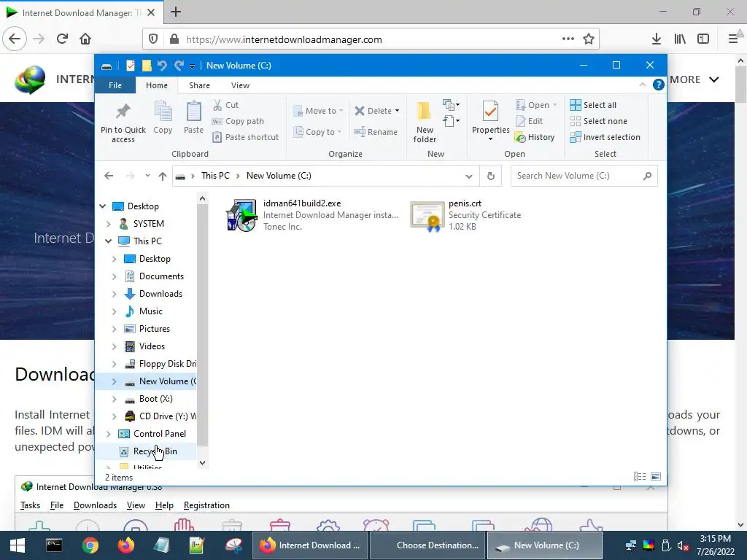This screenshot has height=560, width=747.
Task: Click the Explorer up-one-level arrow
Action: [163, 176]
